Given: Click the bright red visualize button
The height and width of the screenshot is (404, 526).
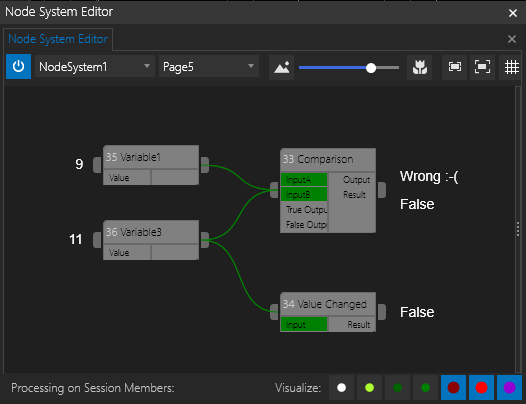Looking at the screenshot, I should tap(481, 388).
